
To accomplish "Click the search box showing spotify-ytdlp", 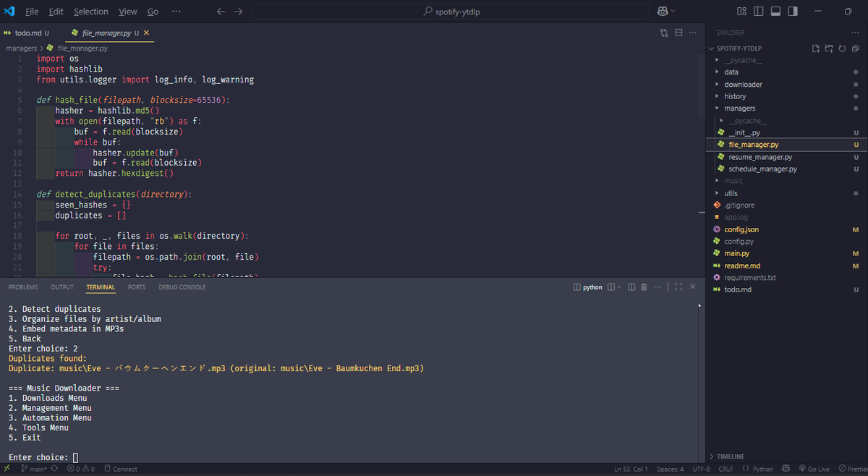I will click(x=451, y=12).
